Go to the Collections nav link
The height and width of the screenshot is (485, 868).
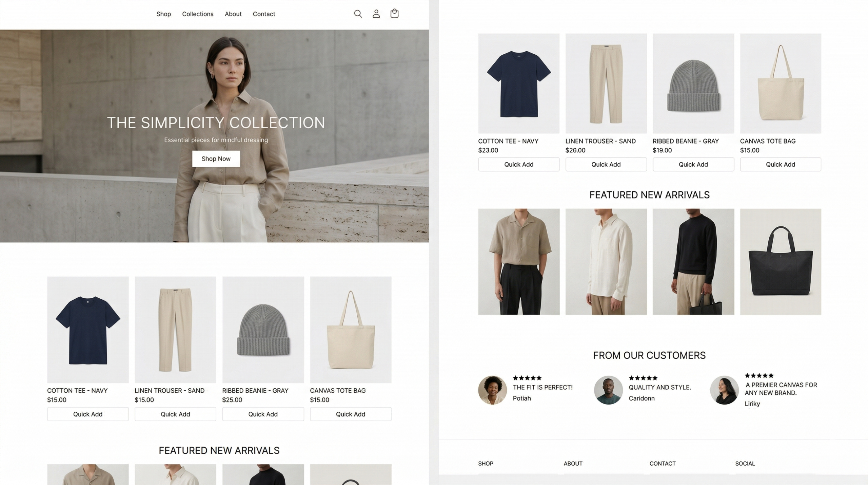198,14
